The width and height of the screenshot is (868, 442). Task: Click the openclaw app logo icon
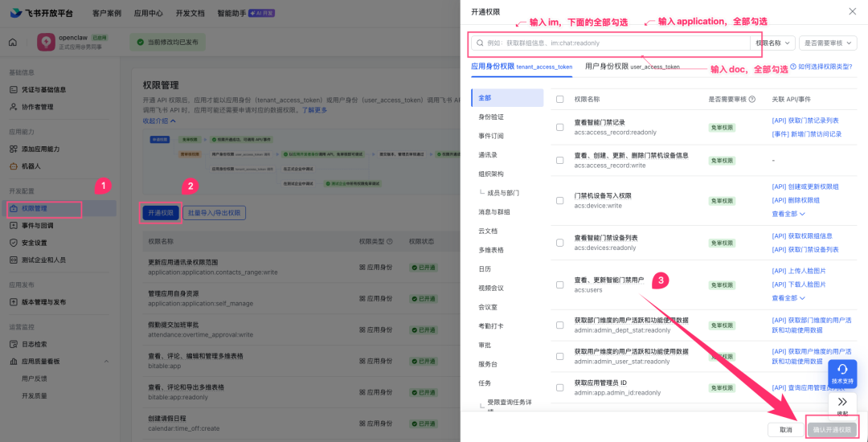point(46,42)
